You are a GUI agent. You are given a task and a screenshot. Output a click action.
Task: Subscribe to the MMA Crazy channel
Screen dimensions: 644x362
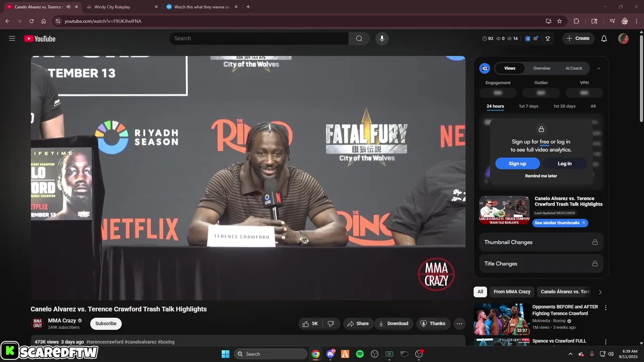106,324
